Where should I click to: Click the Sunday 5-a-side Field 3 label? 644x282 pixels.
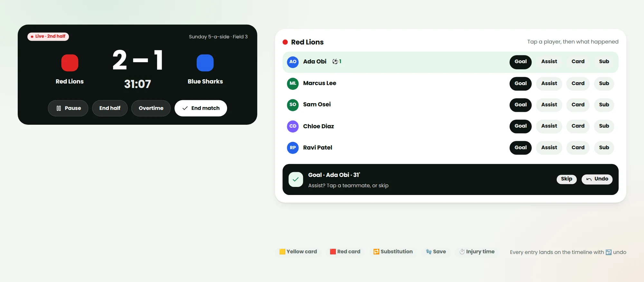[x=218, y=37]
